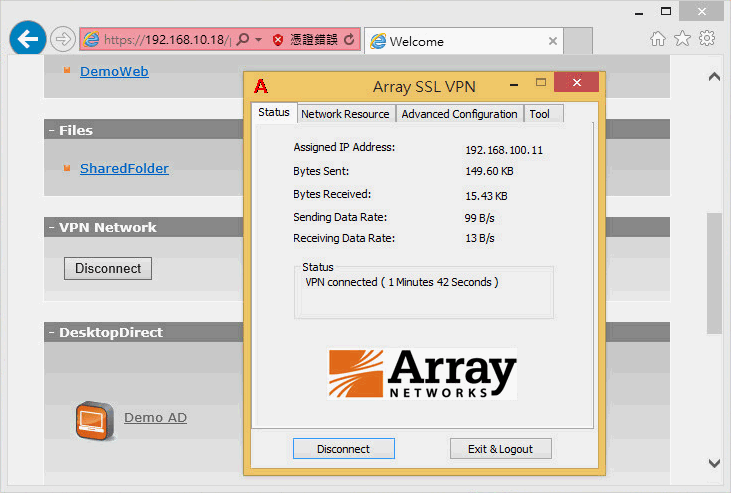Go to the browser Home icon
731x493 pixels.
(x=658, y=39)
